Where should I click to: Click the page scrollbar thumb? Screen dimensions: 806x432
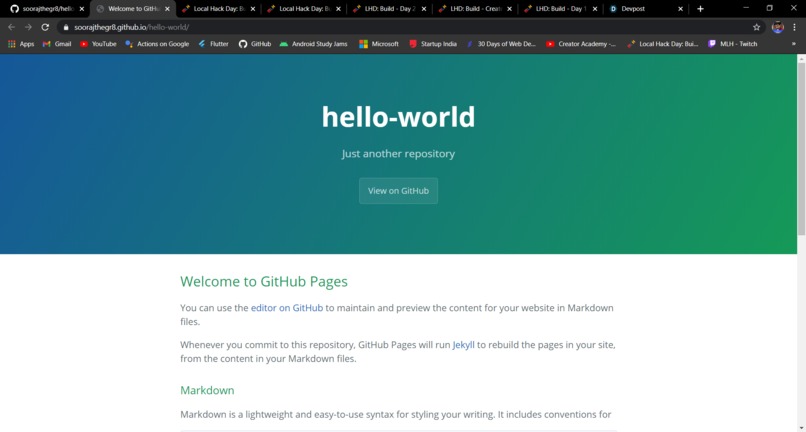801,149
